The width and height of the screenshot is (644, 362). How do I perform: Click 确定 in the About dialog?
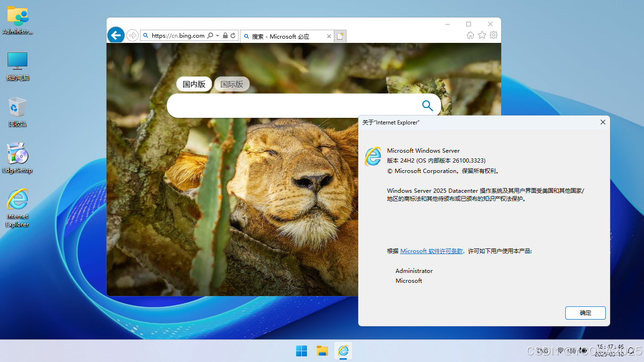coord(586,313)
